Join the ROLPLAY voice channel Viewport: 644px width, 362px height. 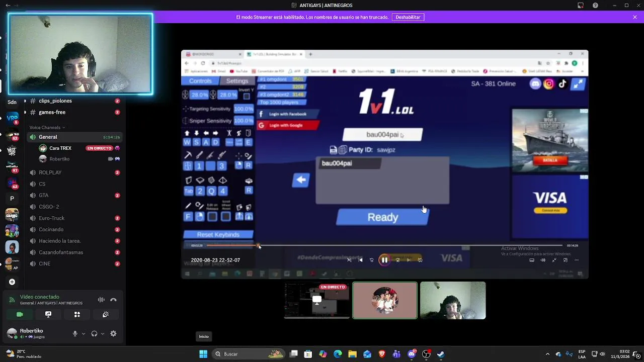point(73,172)
